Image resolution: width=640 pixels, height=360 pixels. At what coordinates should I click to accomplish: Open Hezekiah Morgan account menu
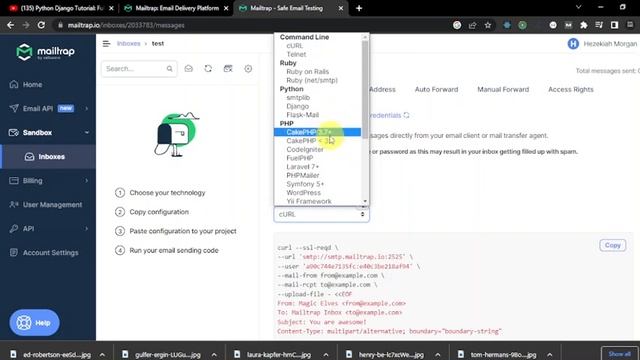click(610, 44)
